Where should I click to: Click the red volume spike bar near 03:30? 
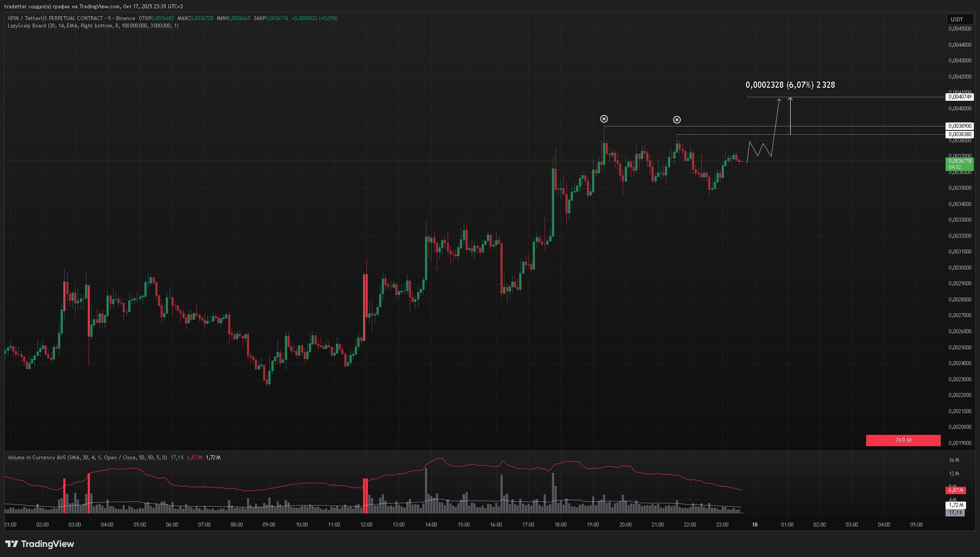(89, 493)
